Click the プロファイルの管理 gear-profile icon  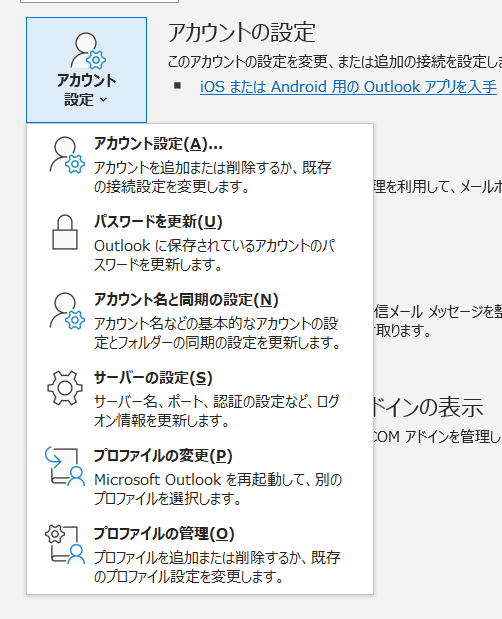(65, 544)
